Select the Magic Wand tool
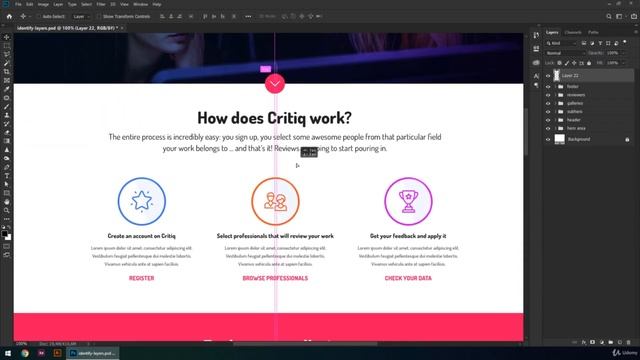Image resolution: width=640 pixels, height=360 pixels. pyautogui.click(x=7, y=63)
